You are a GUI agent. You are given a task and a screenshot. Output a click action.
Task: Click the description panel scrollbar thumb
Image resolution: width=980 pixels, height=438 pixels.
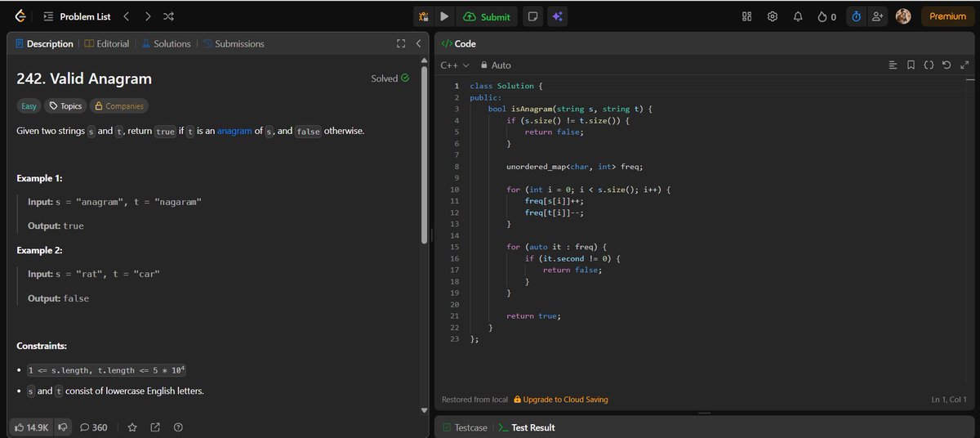pyautogui.click(x=424, y=155)
